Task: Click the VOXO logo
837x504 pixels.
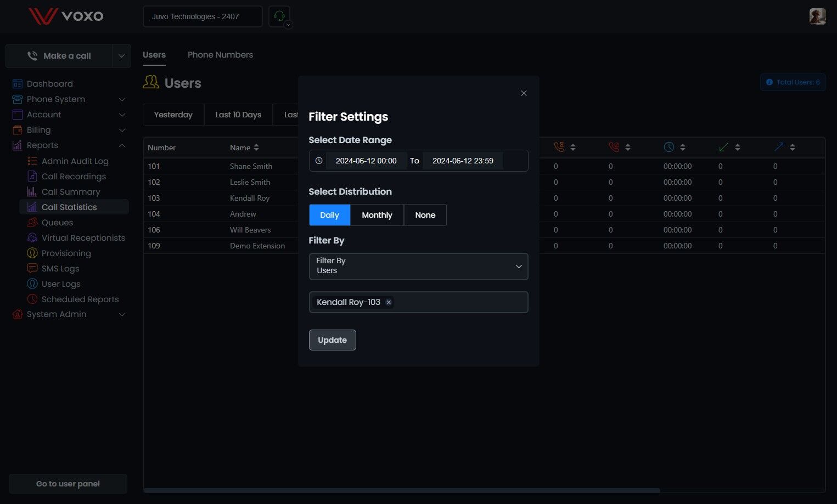Action: (x=66, y=16)
